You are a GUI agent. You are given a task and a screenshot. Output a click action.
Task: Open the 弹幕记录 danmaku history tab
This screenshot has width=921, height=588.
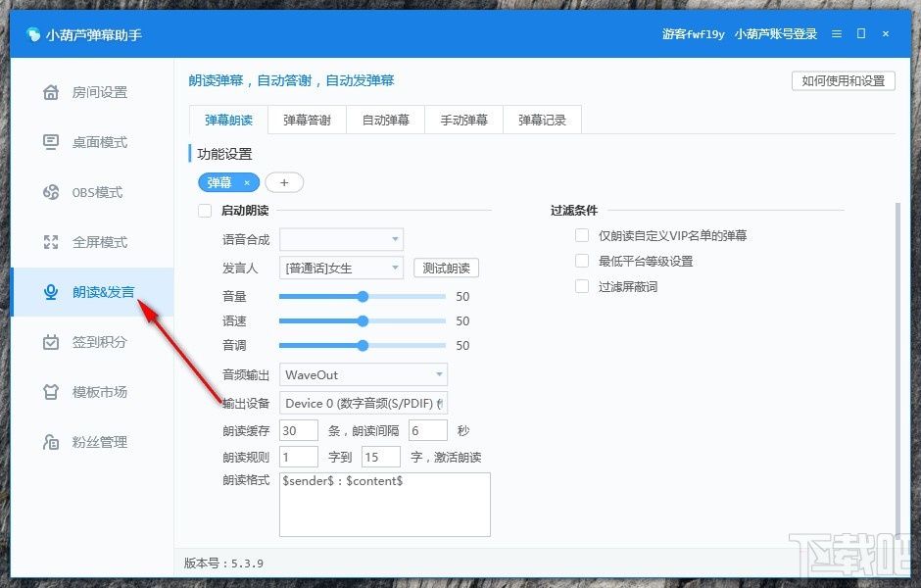[542, 119]
